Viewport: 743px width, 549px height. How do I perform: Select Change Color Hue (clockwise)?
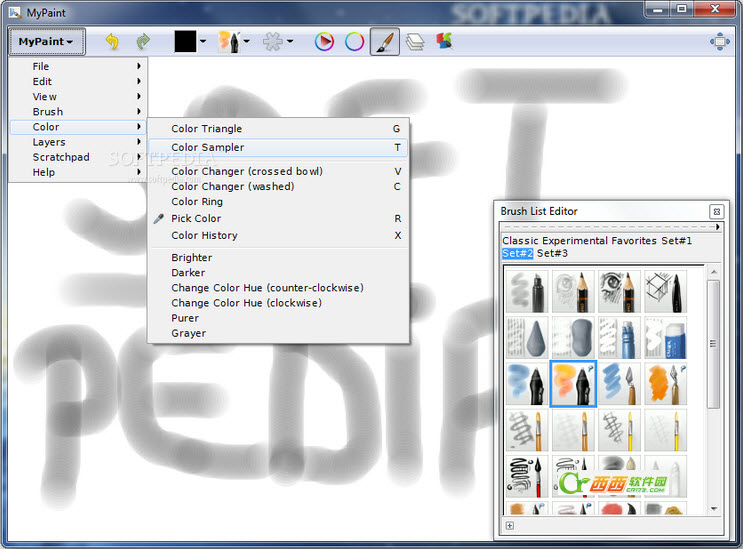click(x=278, y=303)
